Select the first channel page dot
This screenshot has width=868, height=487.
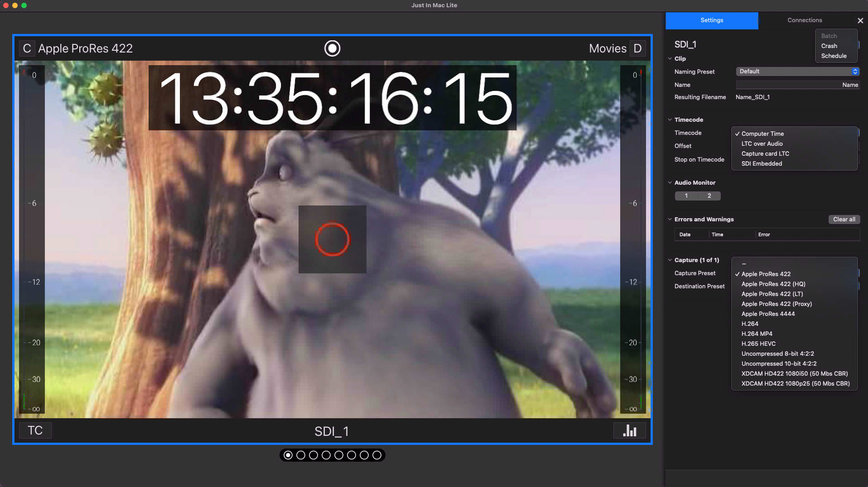(x=288, y=455)
